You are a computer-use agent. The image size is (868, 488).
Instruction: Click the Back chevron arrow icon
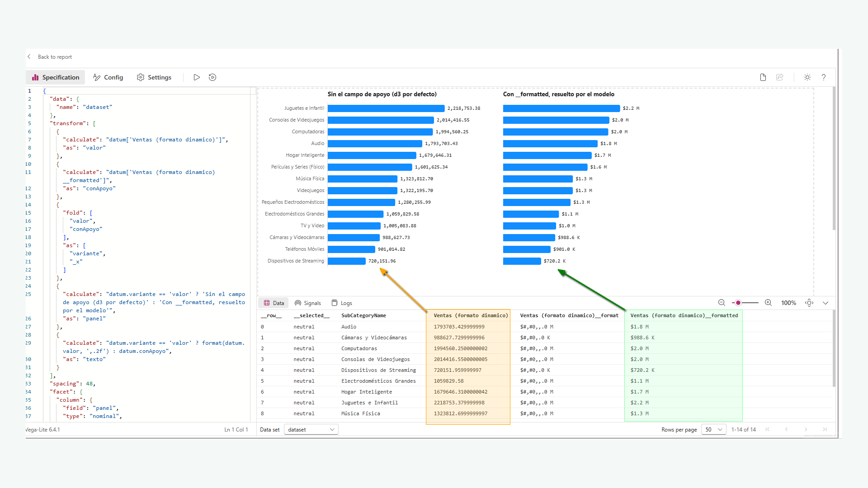click(x=29, y=57)
